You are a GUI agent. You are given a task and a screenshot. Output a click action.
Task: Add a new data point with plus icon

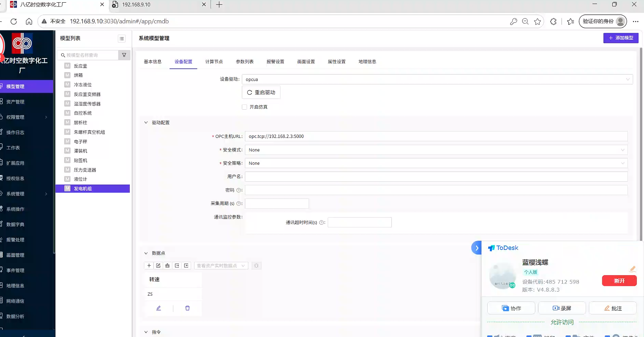coord(149,266)
